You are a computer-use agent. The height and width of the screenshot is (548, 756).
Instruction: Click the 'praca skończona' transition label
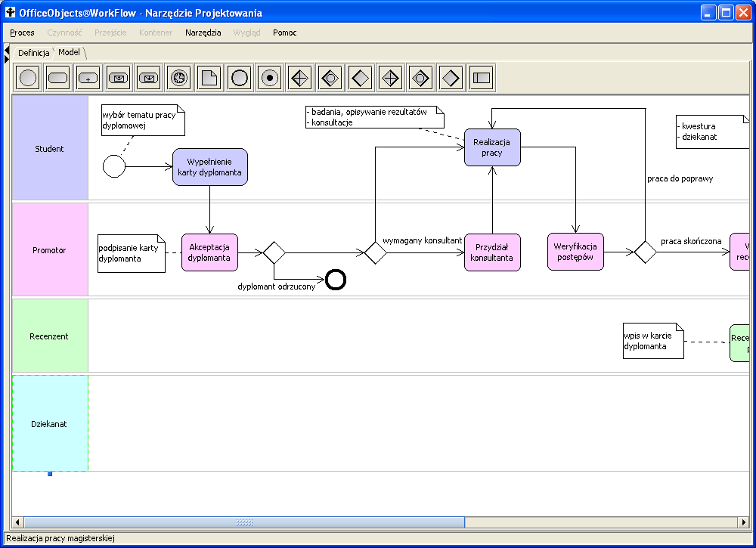coord(691,241)
